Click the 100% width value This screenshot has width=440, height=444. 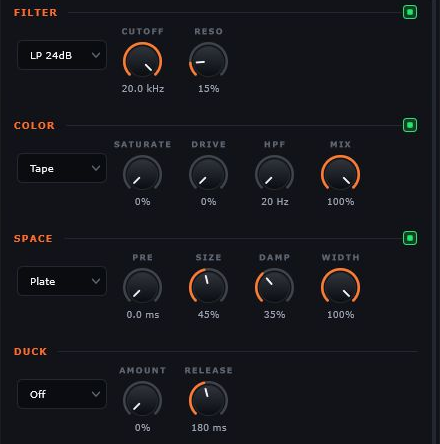pos(340,315)
